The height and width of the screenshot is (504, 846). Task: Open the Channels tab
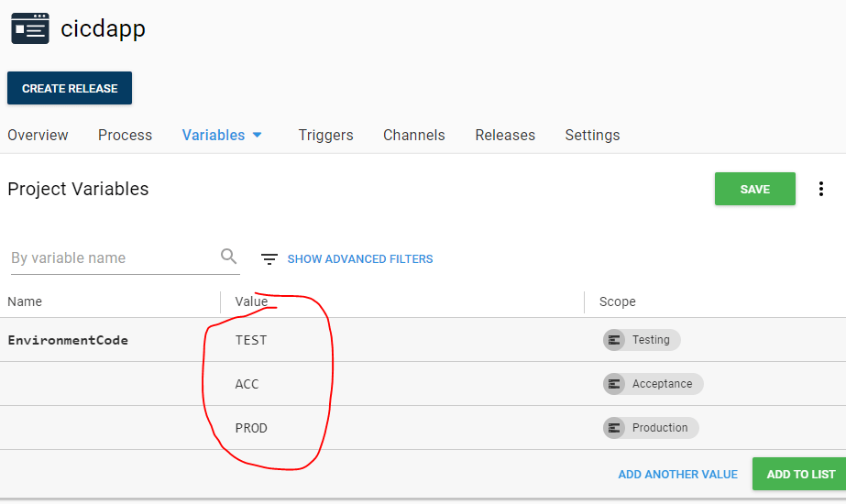pyautogui.click(x=413, y=135)
